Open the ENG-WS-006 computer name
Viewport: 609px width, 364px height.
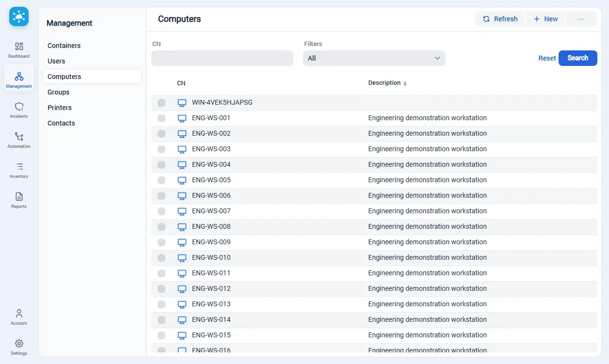211,195
